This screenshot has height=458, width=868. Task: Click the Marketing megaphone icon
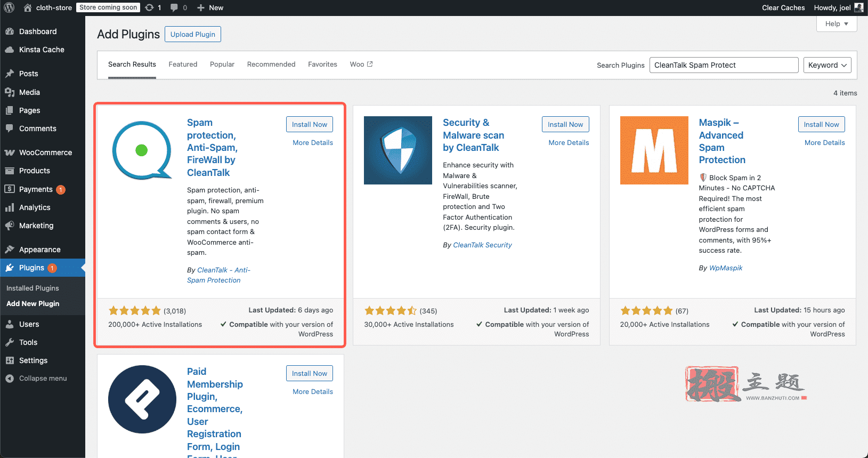10,226
